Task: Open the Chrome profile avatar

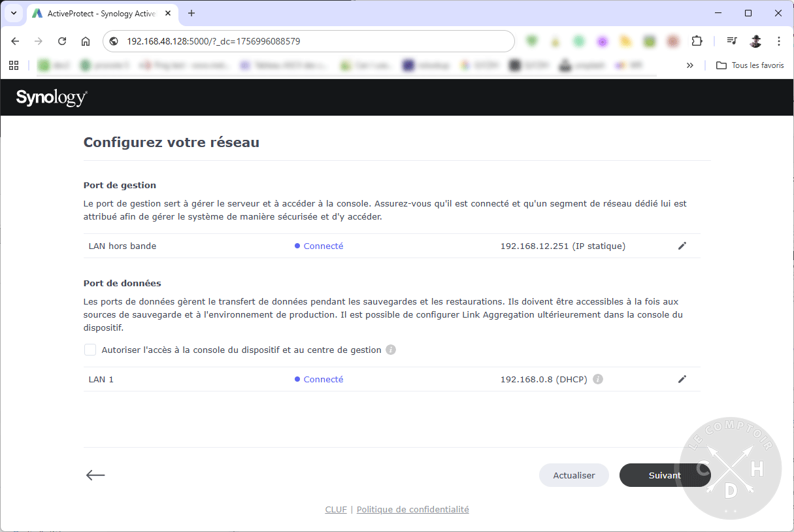Action: click(755, 41)
